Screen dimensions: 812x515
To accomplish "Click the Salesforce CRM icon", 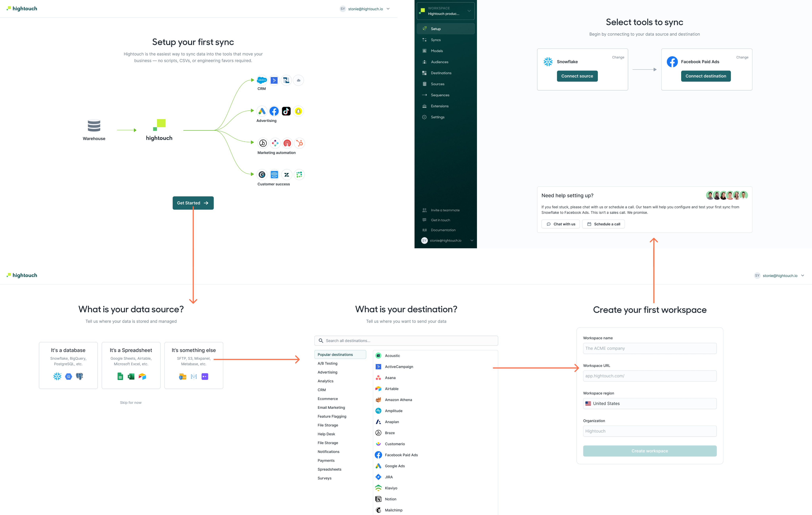I will 262,80.
